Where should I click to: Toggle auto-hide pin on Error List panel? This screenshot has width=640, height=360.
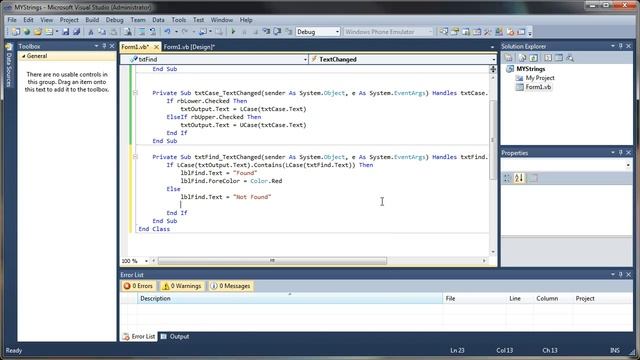(621, 275)
